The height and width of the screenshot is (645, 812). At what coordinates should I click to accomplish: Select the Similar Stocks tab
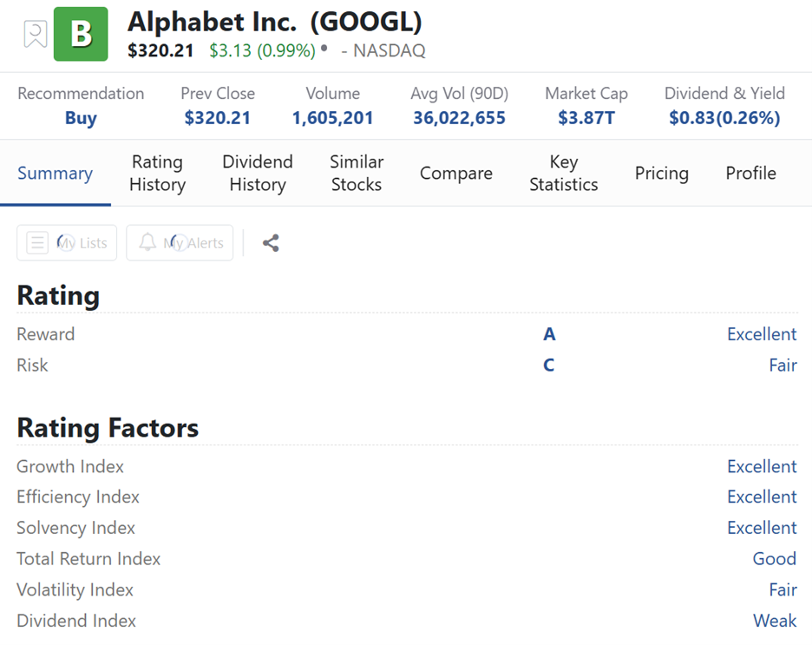pos(357,173)
